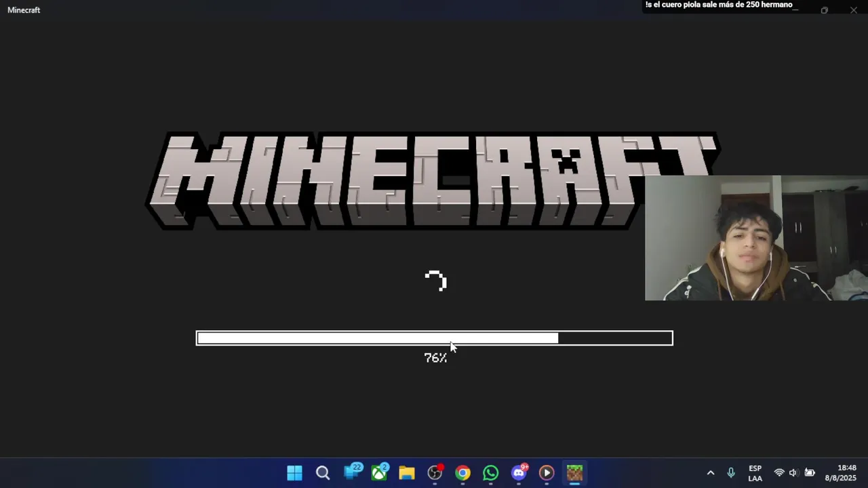Click the spinning loading indicator
Viewport: 868px width, 488px height.
tap(435, 281)
